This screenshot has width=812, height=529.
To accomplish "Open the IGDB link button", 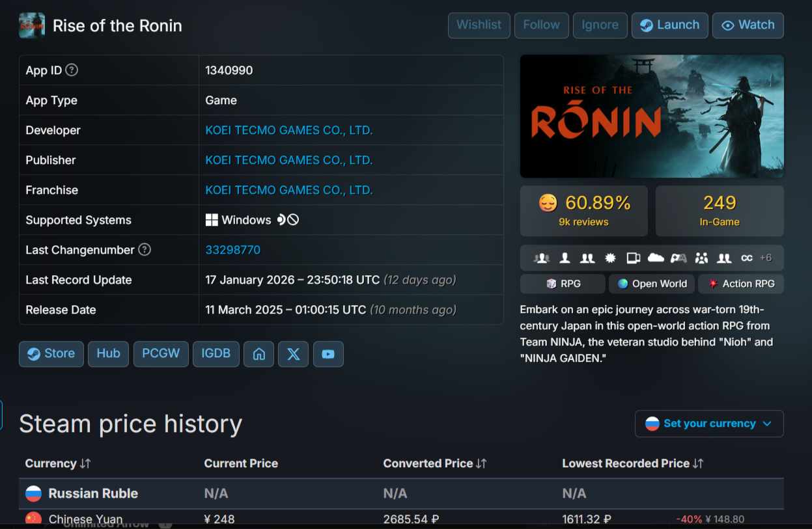I will pos(216,354).
